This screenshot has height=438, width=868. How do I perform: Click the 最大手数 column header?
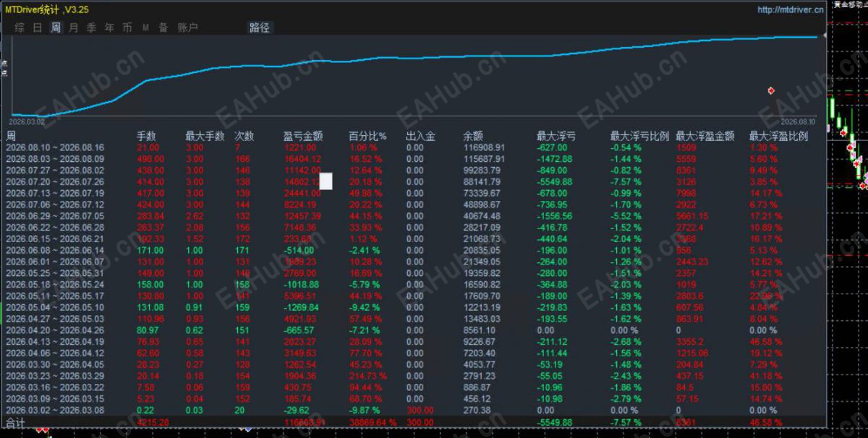205,136
